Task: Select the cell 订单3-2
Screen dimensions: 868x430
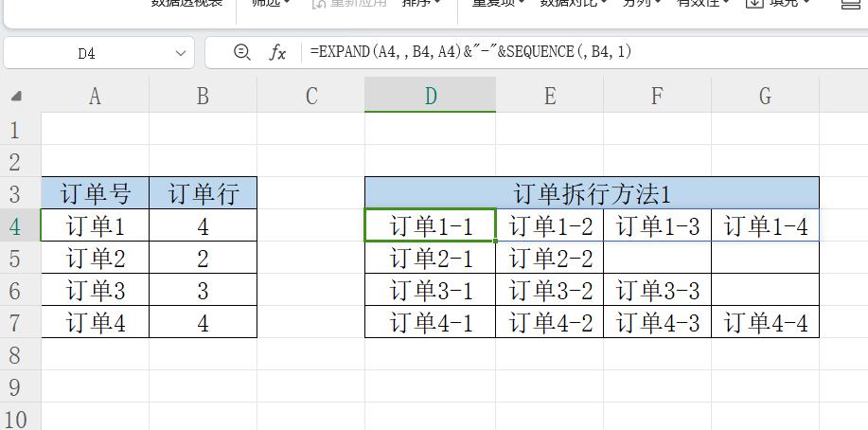Action: click(550, 290)
